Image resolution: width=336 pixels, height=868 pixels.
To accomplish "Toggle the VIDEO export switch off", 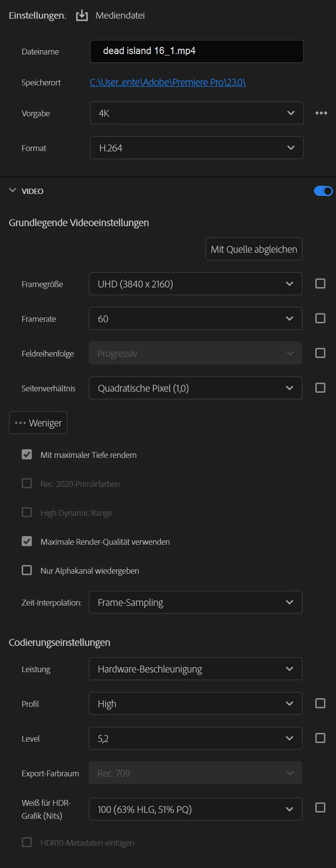I will coord(323,191).
